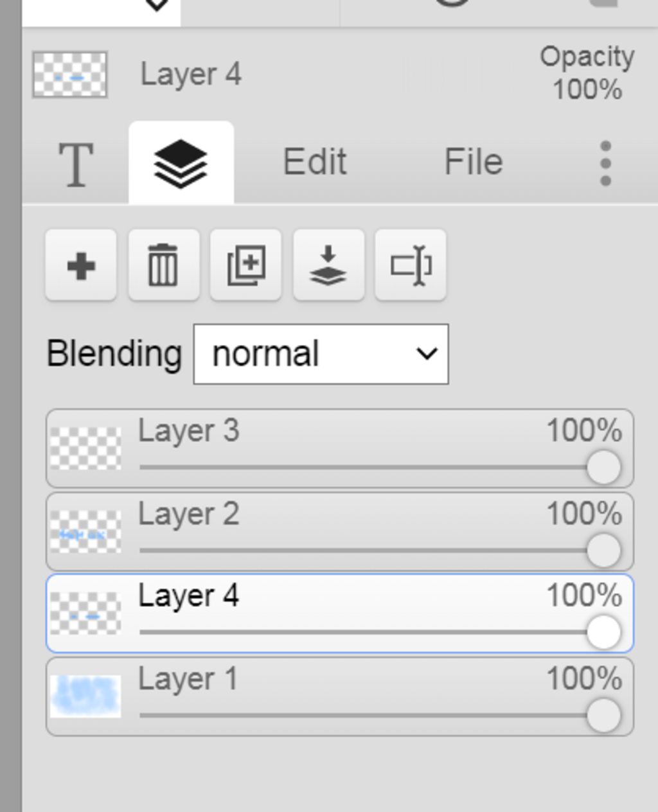Duplicate the layer with the copy icon
Viewport: 658px width, 812px height.
pos(245,265)
